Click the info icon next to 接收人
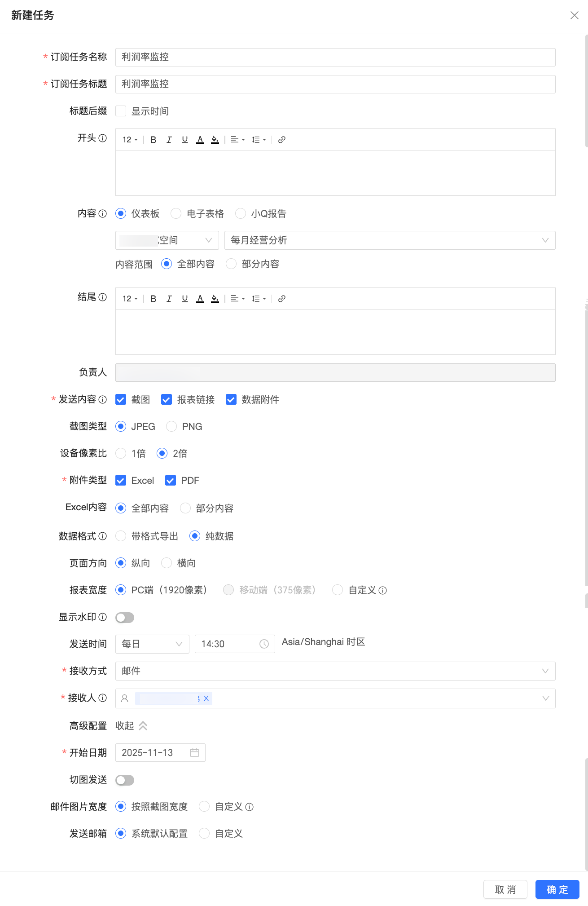This screenshot has width=588, height=906. (103, 698)
